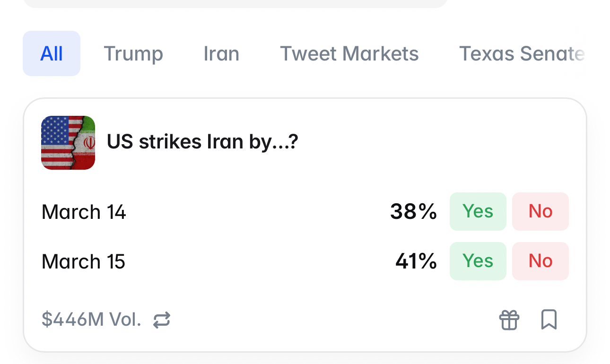
Task: Choose Yes for March 15
Action: [x=478, y=261]
